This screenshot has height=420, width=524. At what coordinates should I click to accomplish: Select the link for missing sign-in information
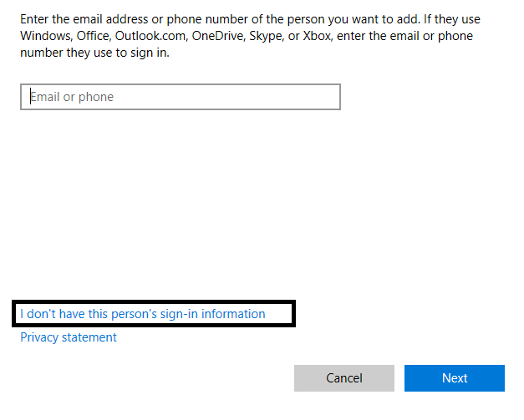point(143,314)
